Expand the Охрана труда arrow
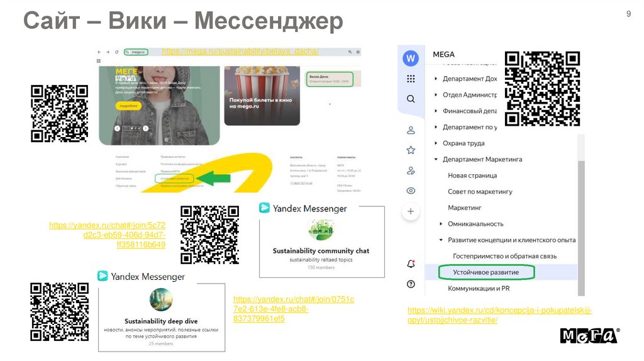This screenshot has width=644, height=361. pos(436,143)
